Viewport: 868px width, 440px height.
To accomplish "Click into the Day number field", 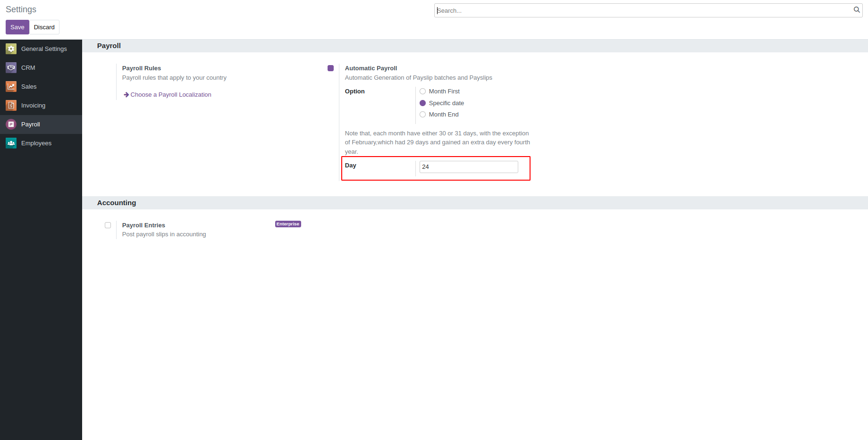I will (x=468, y=167).
